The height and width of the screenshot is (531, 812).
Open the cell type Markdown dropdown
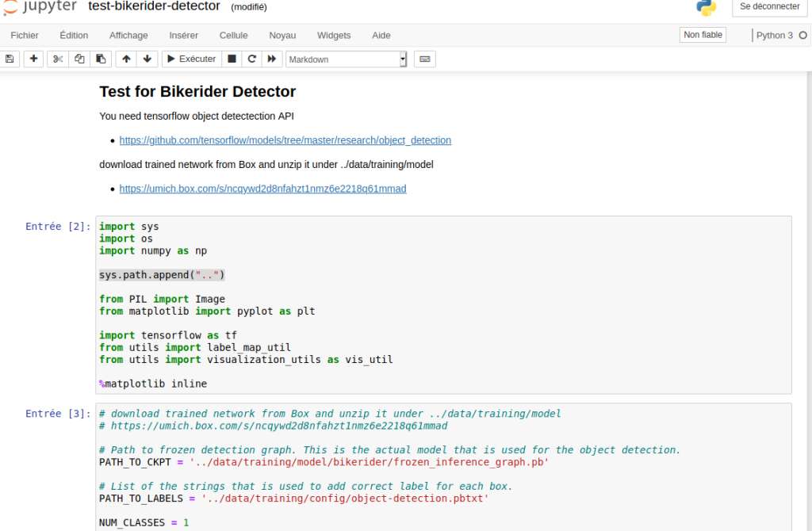(x=347, y=59)
